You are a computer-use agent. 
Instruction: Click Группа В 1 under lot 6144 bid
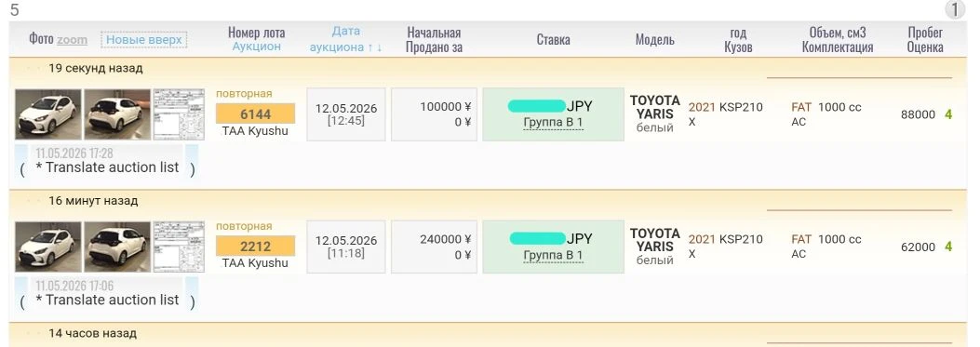click(553, 123)
